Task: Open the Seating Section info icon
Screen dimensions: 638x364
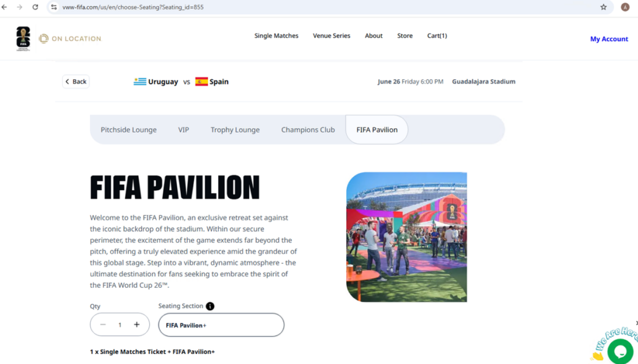Action: click(210, 306)
